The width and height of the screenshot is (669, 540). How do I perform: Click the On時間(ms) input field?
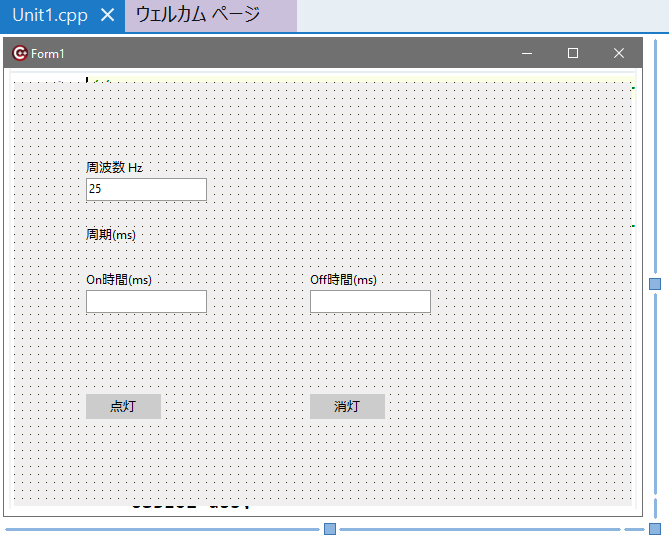pyautogui.click(x=146, y=301)
